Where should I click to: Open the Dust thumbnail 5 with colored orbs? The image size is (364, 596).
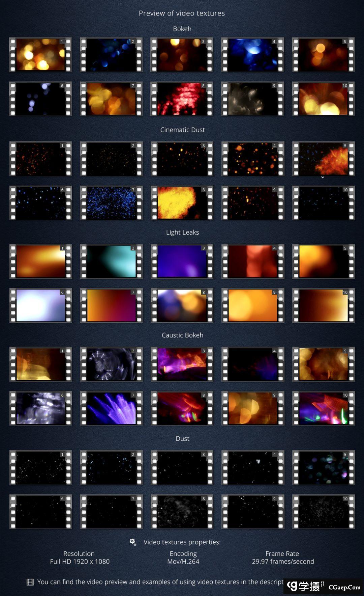(x=323, y=467)
